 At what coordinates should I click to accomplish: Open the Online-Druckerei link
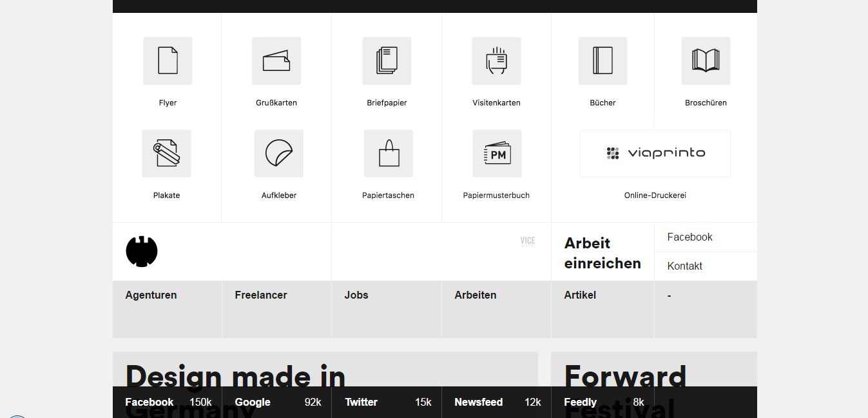coord(655,195)
